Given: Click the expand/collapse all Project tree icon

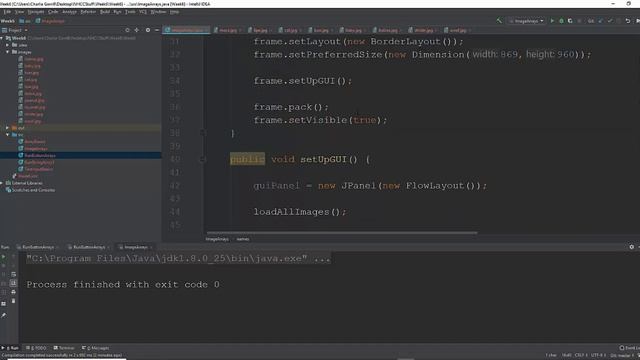Looking at the screenshot, I should pyautogui.click(x=137, y=30).
